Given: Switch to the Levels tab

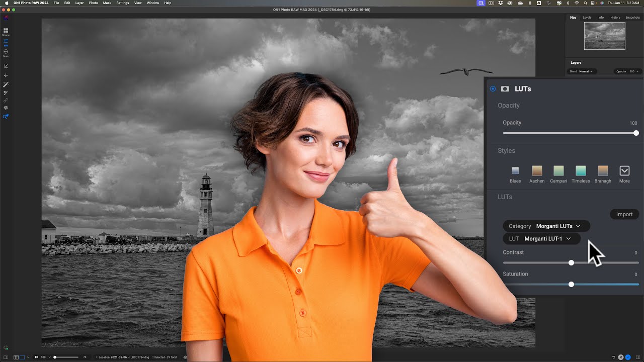Looking at the screenshot, I should click(x=587, y=18).
